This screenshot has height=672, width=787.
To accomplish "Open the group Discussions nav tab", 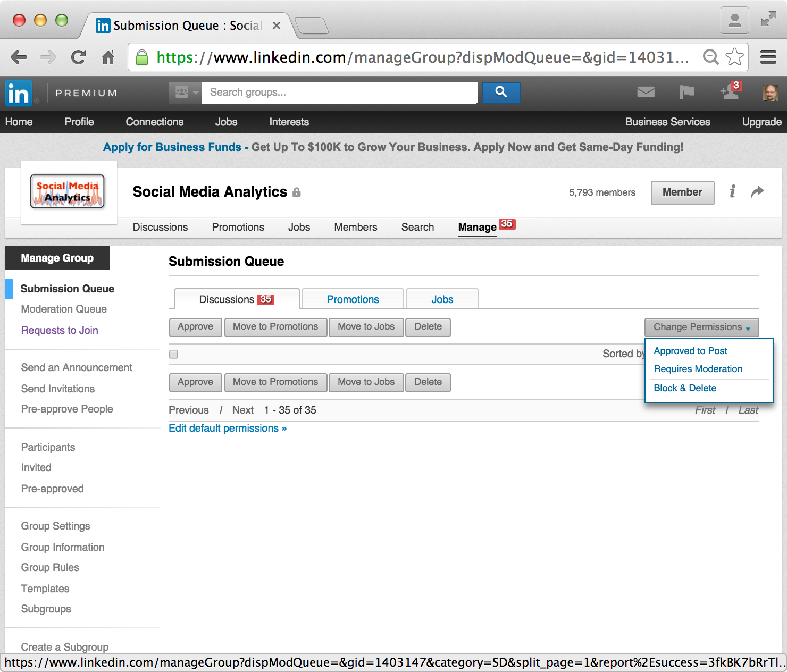I will pos(160,227).
